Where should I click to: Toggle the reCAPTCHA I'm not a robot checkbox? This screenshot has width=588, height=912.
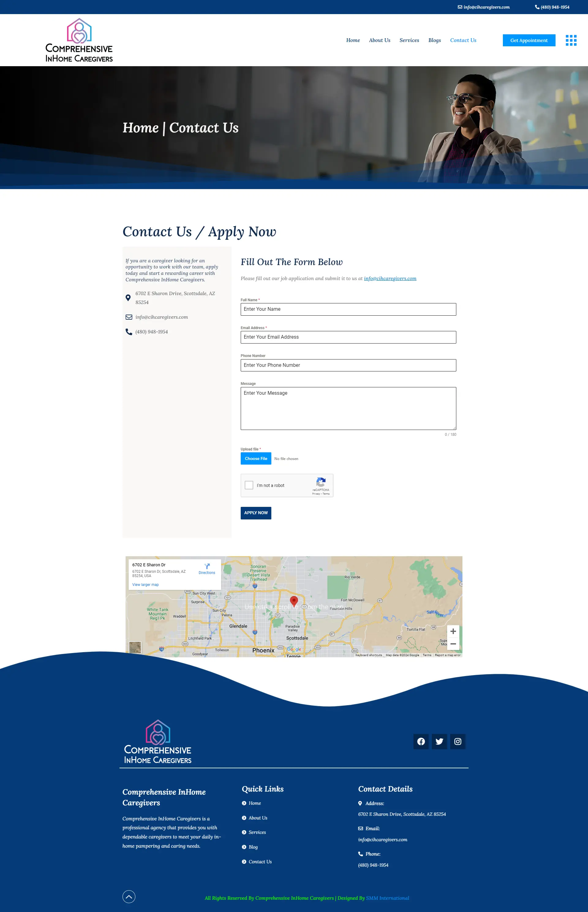tap(251, 485)
